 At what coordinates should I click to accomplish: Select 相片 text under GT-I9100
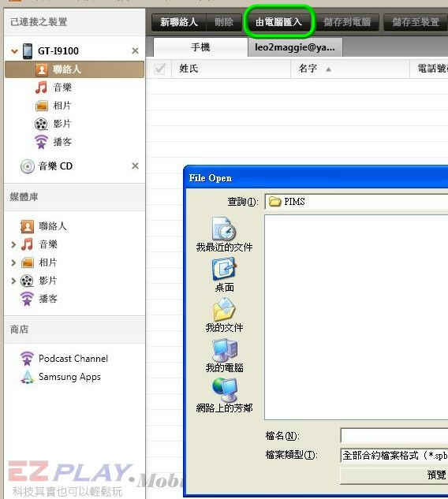click(62, 106)
